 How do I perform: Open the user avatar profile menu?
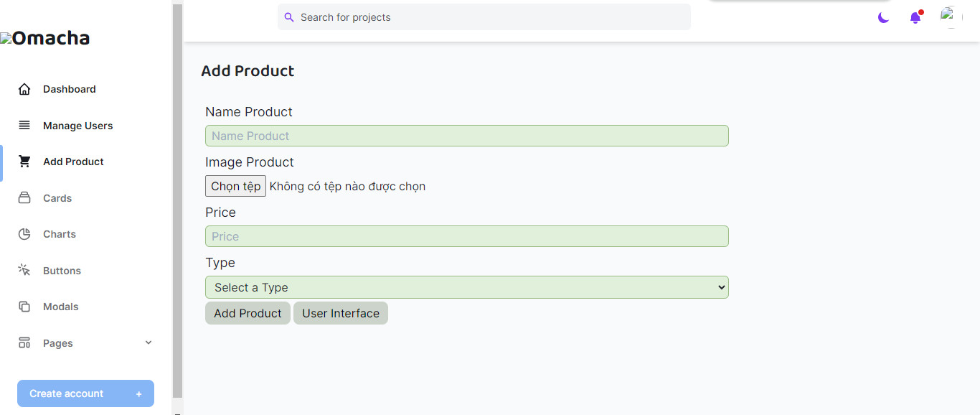coord(951,17)
